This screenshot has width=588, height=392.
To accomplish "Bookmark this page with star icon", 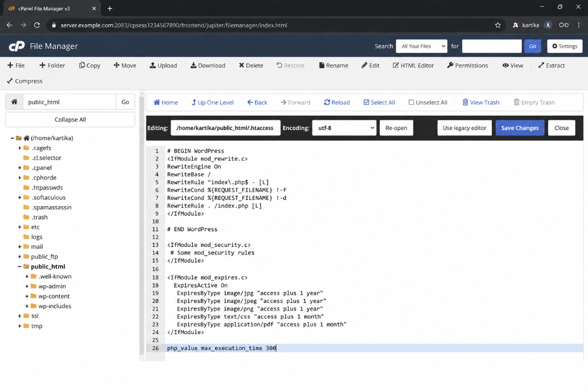I will 498,25.
